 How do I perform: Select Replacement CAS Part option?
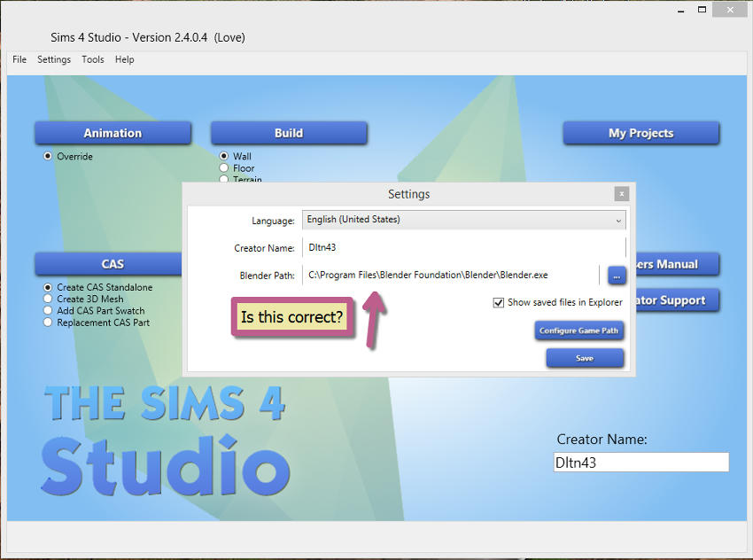pos(48,323)
